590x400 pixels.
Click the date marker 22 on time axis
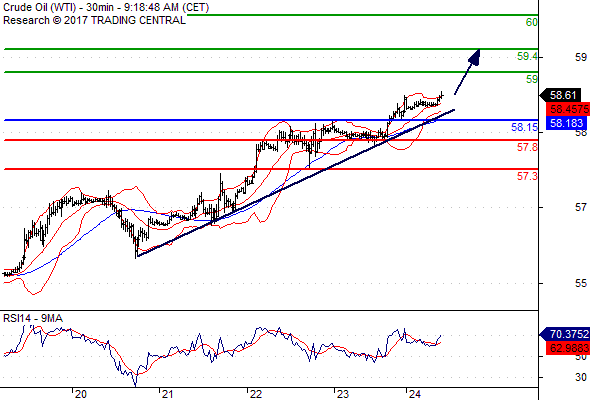pyautogui.click(x=256, y=394)
